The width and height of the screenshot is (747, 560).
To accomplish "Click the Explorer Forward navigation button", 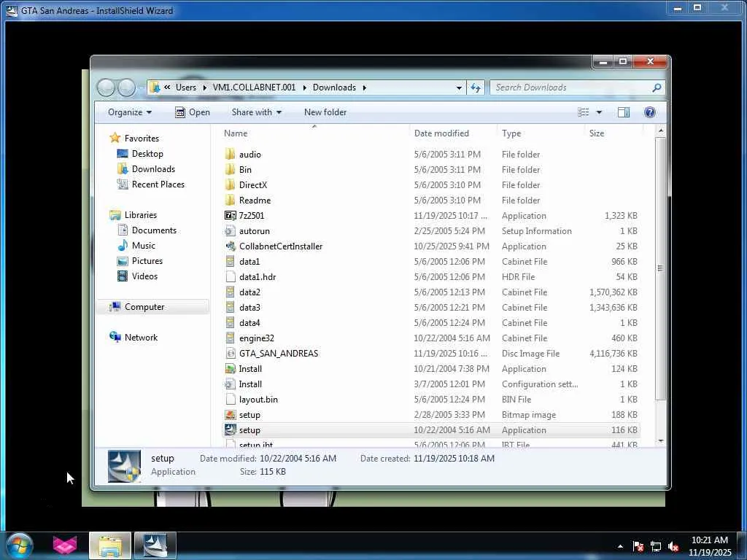I will tap(126, 87).
